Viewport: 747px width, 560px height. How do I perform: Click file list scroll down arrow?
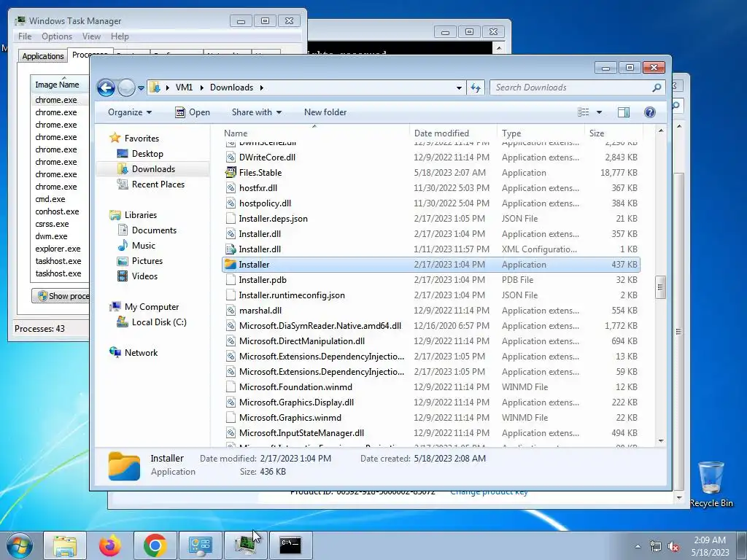click(660, 441)
